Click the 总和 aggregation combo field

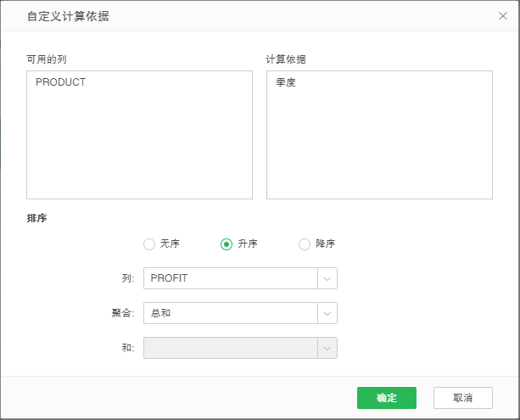pos(230,313)
